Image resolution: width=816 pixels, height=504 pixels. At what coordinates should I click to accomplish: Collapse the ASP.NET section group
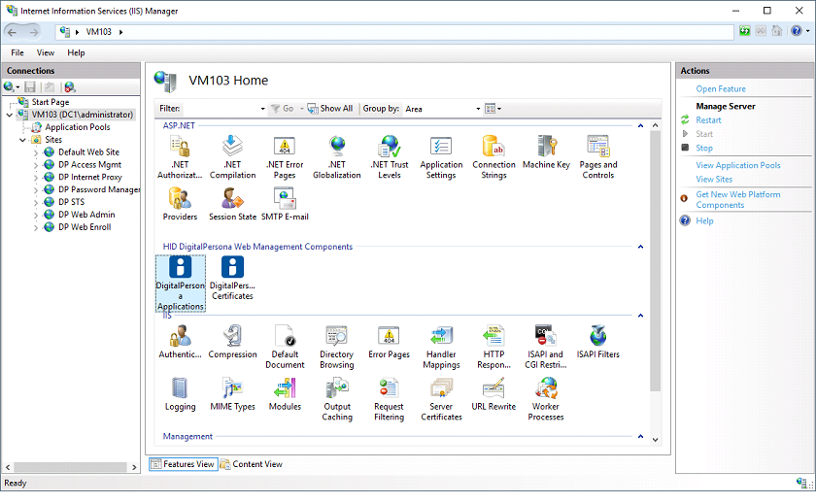click(x=640, y=125)
